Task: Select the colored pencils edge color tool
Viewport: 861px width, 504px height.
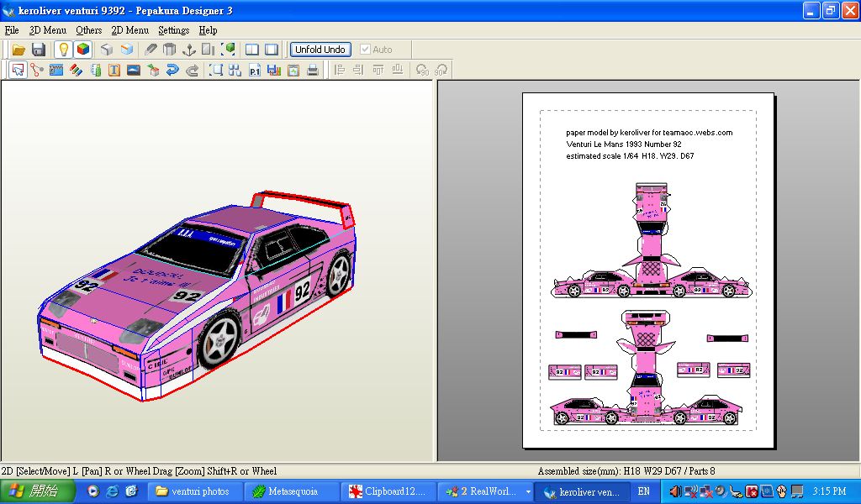Action: tap(76, 71)
